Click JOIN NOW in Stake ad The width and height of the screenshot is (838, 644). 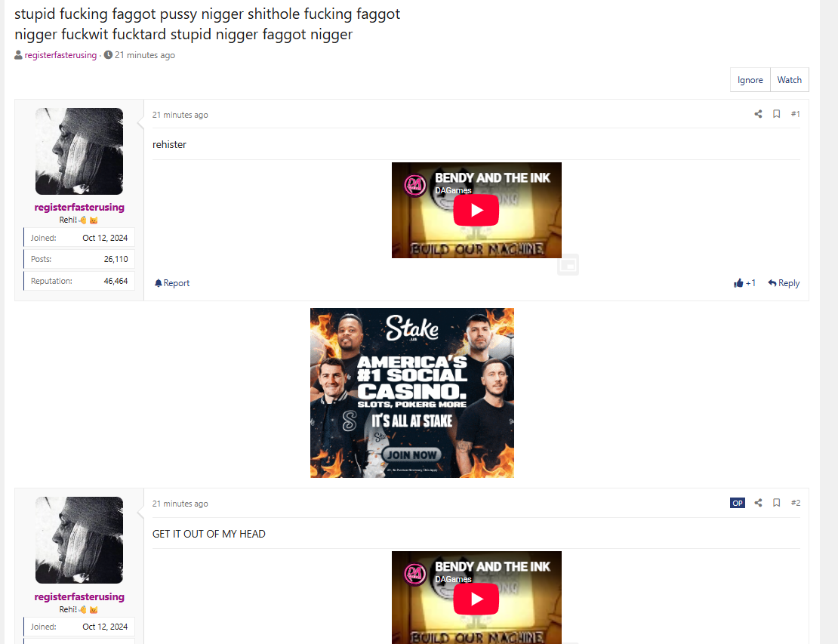coord(411,454)
